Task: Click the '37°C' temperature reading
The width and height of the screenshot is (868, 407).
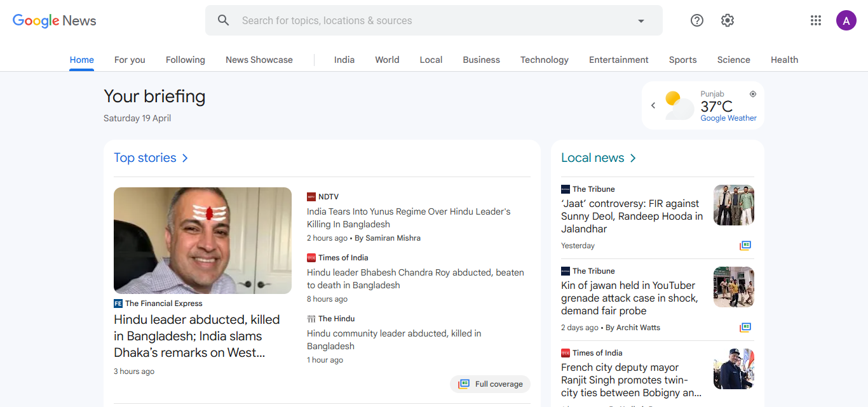Action: click(x=717, y=106)
